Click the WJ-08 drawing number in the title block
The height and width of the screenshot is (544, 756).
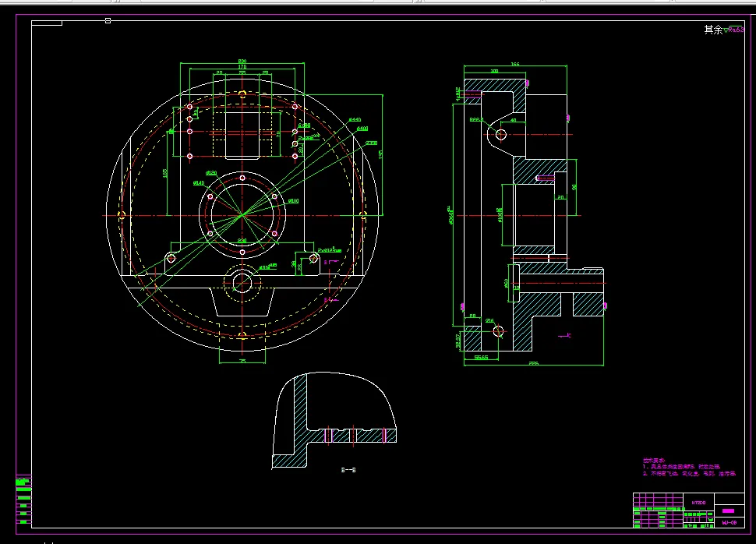(x=729, y=523)
